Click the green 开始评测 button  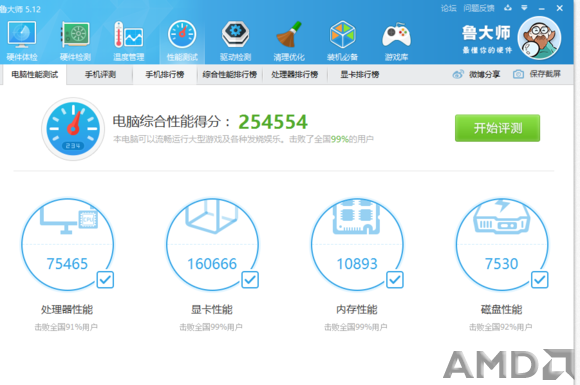tap(498, 128)
